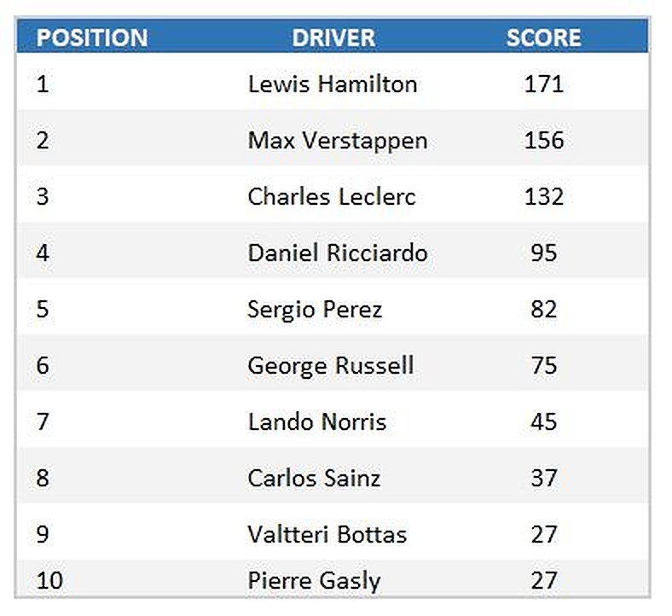This screenshot has width=672, height=616.
Task: Select the Max Verstappen driver cell
Action: [x=338, y=141]
